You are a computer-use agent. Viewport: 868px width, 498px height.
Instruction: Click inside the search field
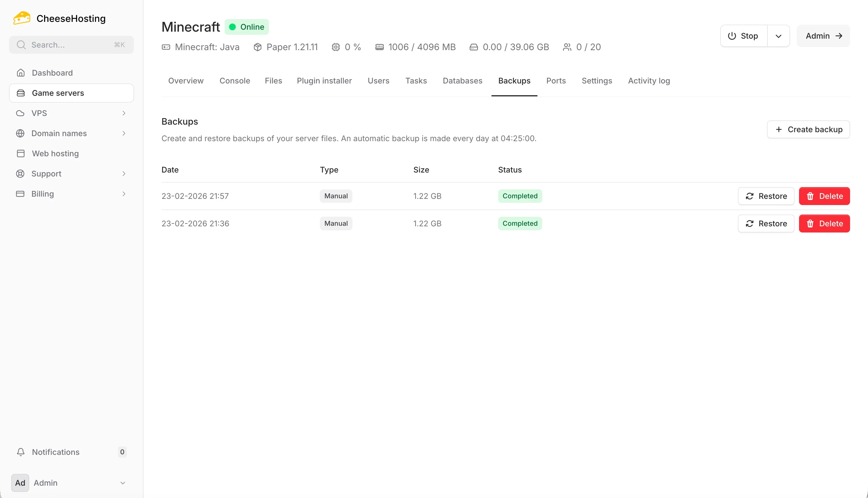pyautogui.click(x=68, y=45)
